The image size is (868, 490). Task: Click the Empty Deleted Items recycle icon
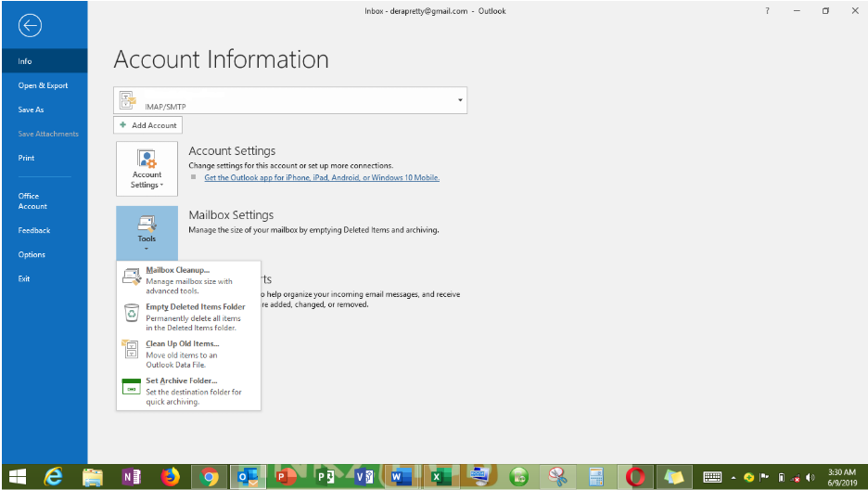(x=132, y=313)
